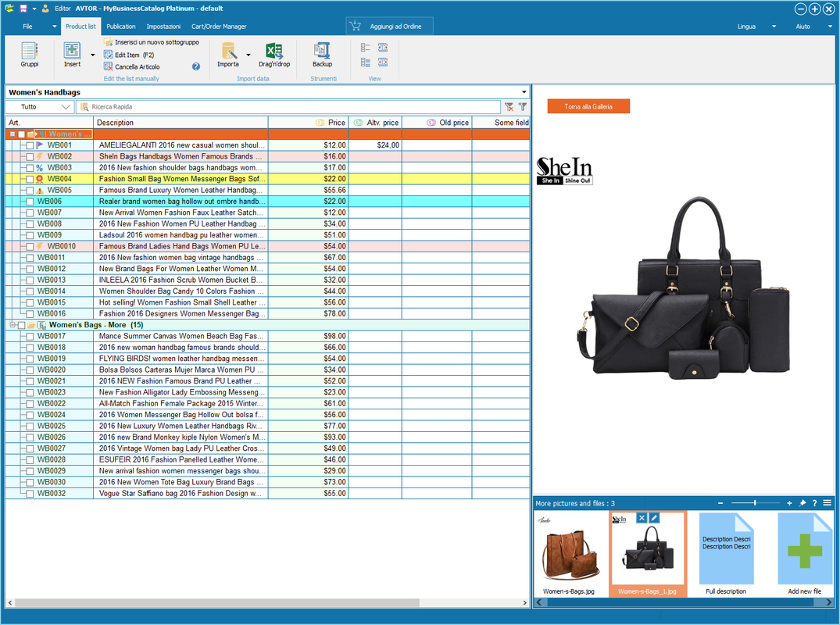
Task: Sort by the Description column header
Action: 181,123
